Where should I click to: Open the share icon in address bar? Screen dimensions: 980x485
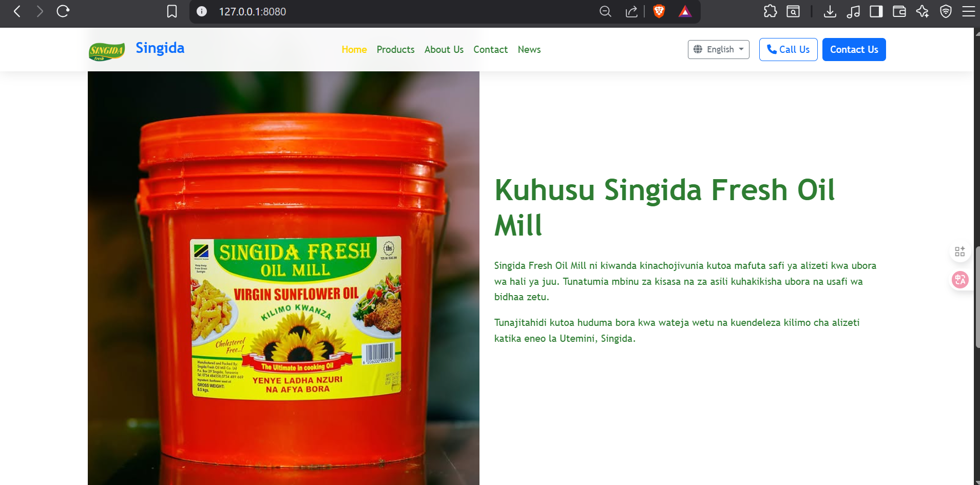(631, 11)
